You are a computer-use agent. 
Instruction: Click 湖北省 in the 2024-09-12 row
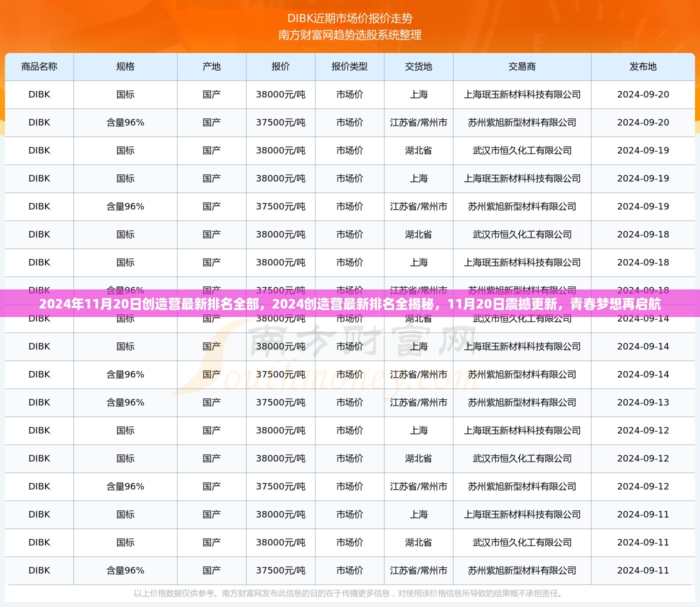click(418, 458)
